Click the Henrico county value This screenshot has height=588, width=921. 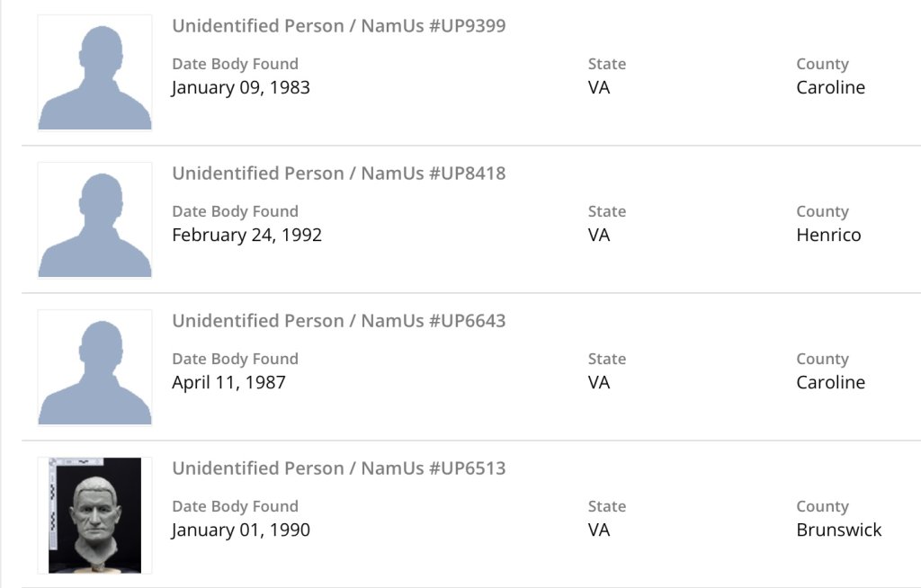point(828,235)
